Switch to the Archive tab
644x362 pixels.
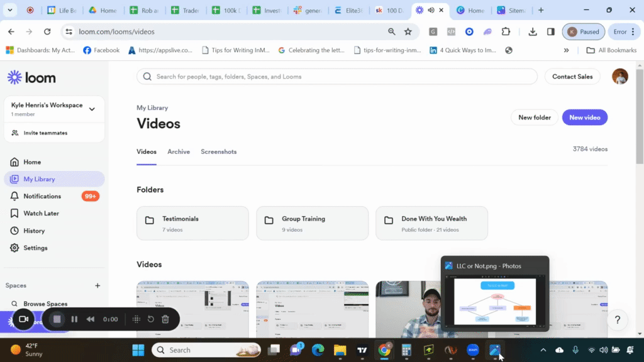coord(179,152)
